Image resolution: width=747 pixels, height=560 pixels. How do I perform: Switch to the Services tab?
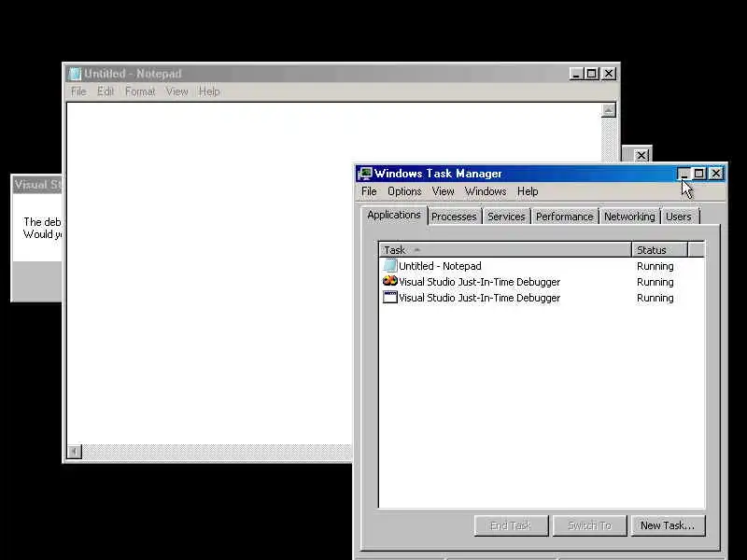tap(506, 217)
